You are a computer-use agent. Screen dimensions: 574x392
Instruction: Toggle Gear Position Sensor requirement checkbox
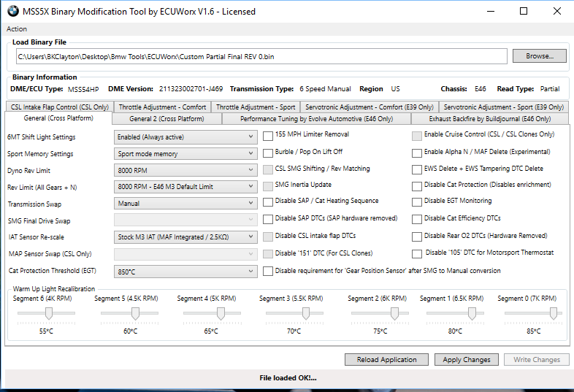coord(268,272)
